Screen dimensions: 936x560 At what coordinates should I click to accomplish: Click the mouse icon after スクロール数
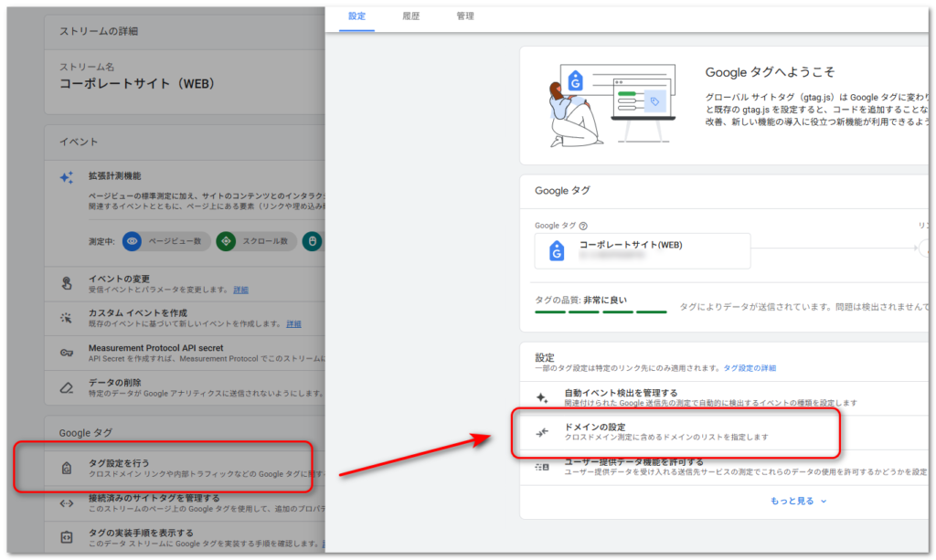(x=312, y=241)
